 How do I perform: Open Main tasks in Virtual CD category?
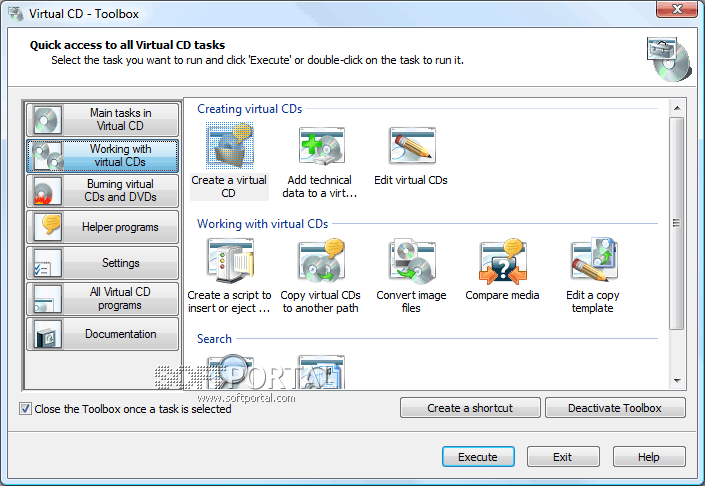(103, 120)
